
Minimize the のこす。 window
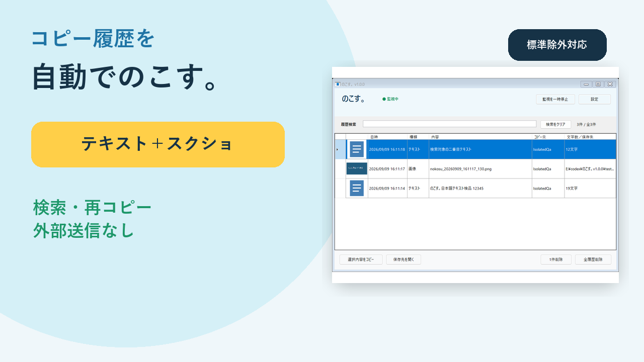pyautogui.click(x=586, y=84)
